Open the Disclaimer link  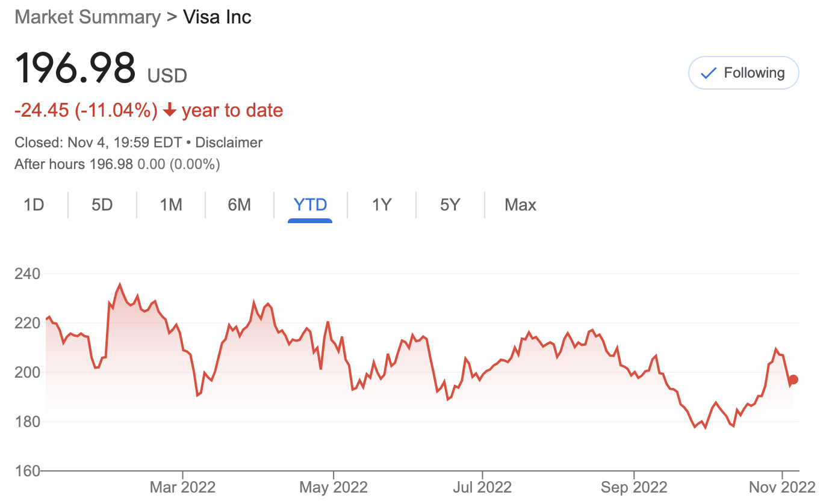coord(229,143)
